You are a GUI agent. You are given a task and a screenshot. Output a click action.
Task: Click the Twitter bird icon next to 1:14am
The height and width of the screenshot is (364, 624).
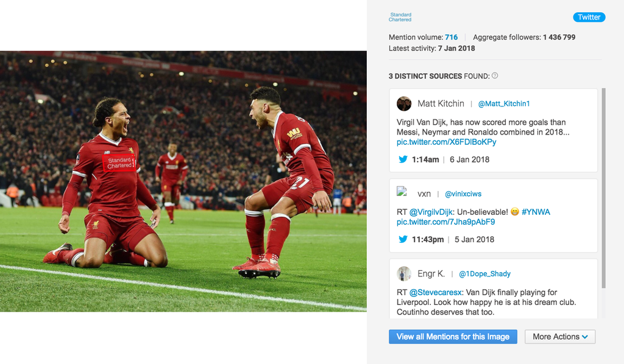point(403,159)
